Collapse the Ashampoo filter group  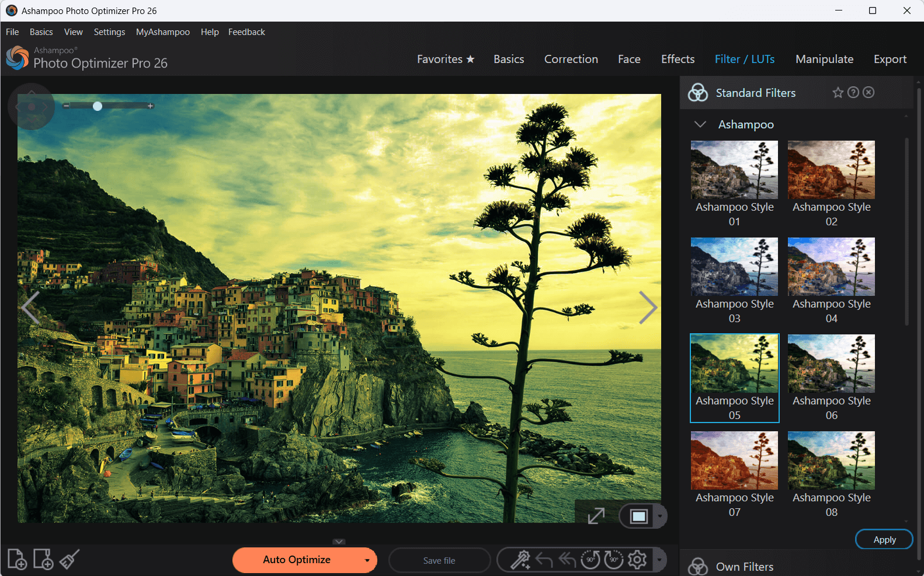700,124
